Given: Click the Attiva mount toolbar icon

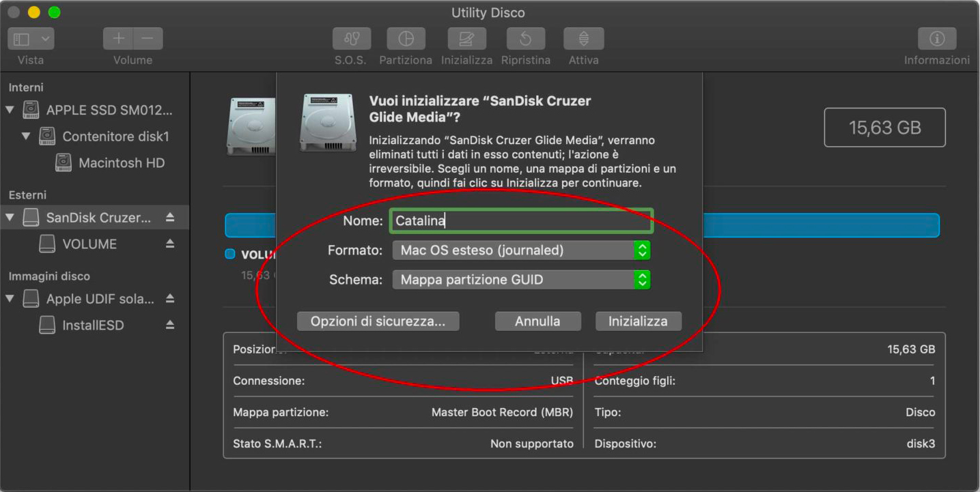Looking at the screenshot, I should tap(584, 39).
